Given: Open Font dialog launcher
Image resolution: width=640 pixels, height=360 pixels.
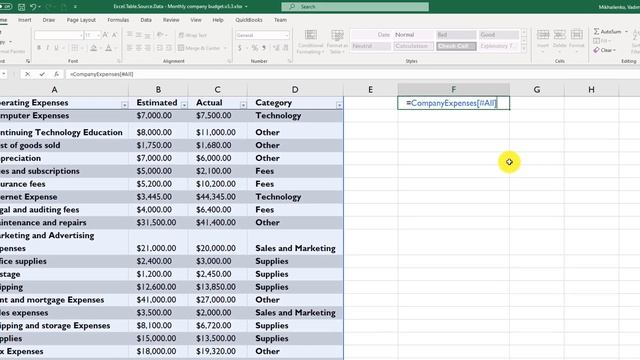Looking at the screenshot, I should click(119, 61).
